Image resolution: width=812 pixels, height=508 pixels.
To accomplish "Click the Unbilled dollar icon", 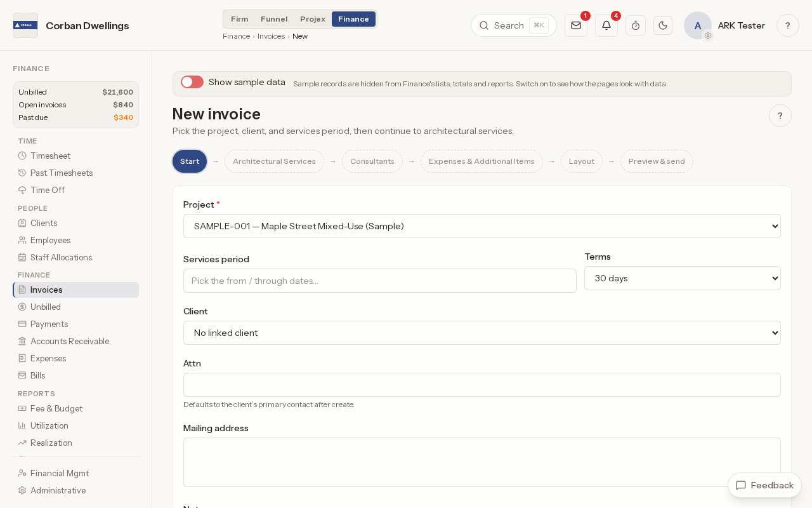I will (22, 307).
